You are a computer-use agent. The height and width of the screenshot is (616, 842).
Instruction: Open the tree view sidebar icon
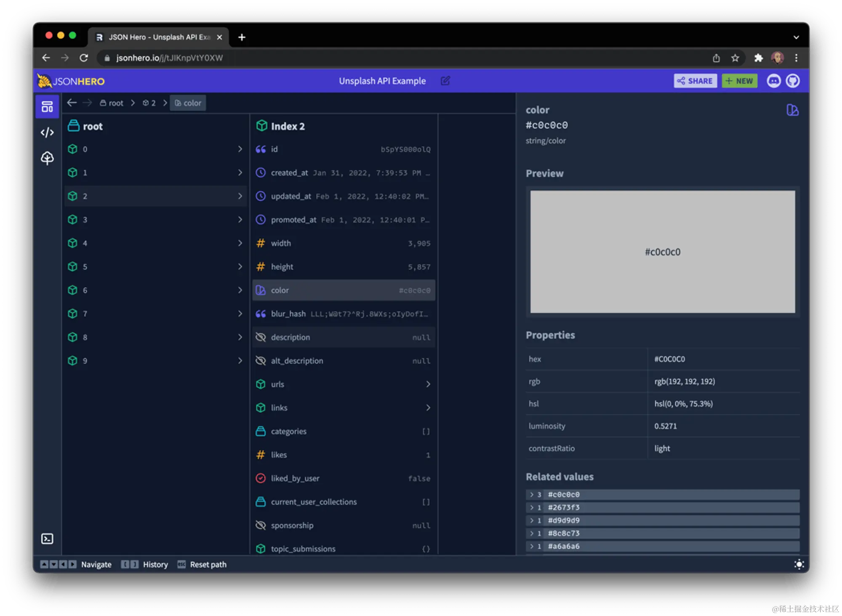coord(47,158)
